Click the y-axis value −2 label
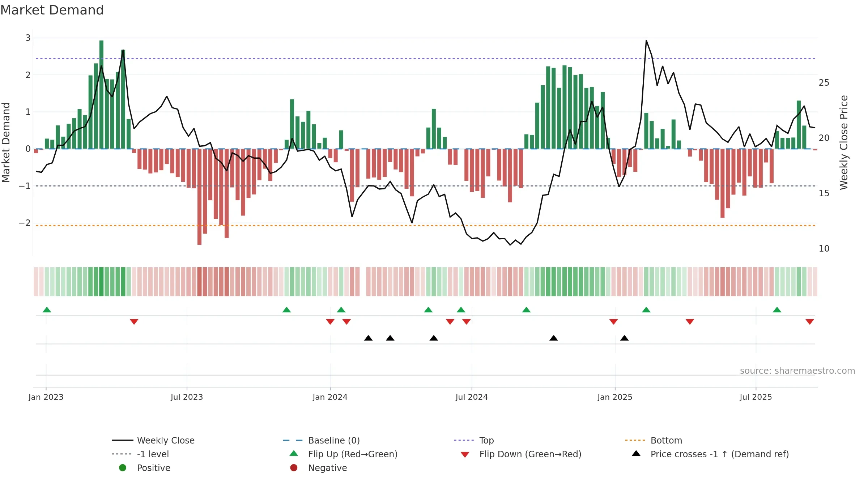 point(25,223)
